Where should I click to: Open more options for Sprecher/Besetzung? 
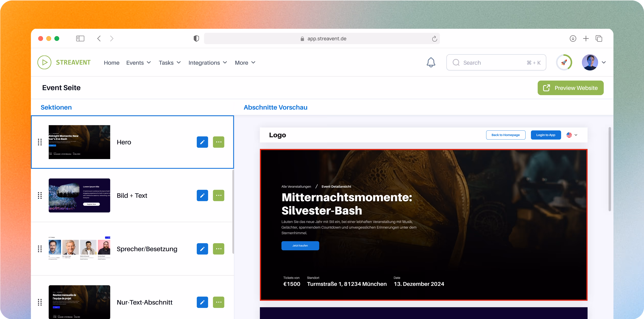(x=219, y=249)
